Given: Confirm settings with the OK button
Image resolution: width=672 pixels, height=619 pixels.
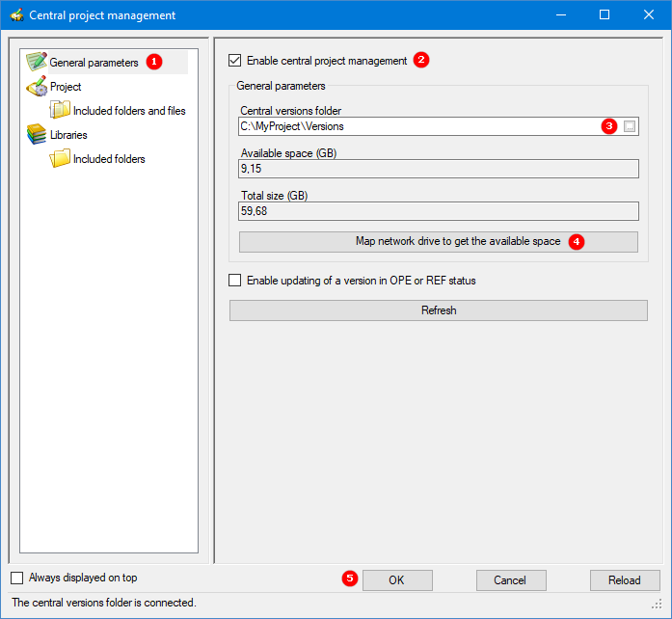Looking at the screenshot, I should pyautogui.click(x=396, y=580).
